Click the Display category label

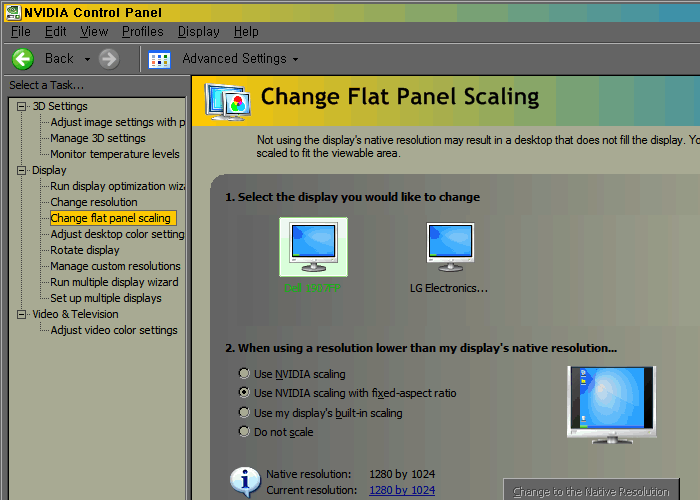point(49,170)
